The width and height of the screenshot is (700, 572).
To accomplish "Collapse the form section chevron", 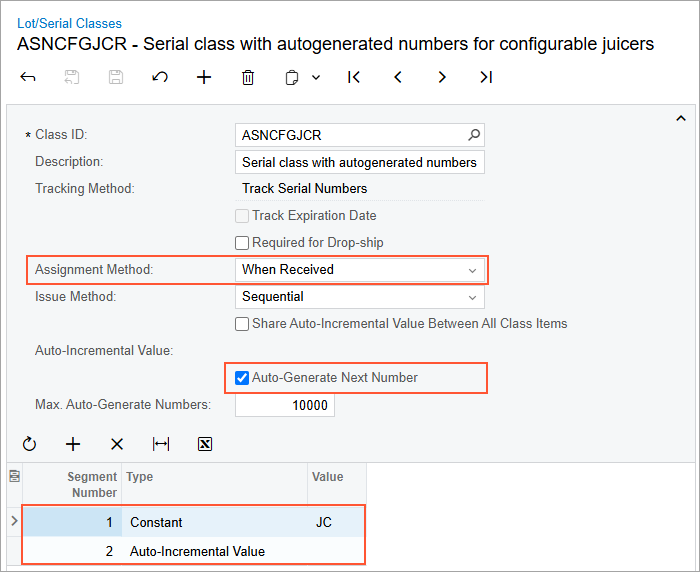I will point(682,118).
